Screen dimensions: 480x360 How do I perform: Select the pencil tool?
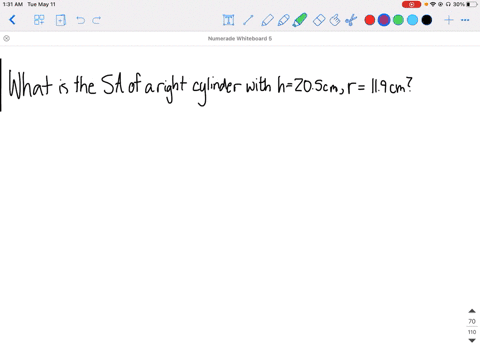(x=283, y=20)
